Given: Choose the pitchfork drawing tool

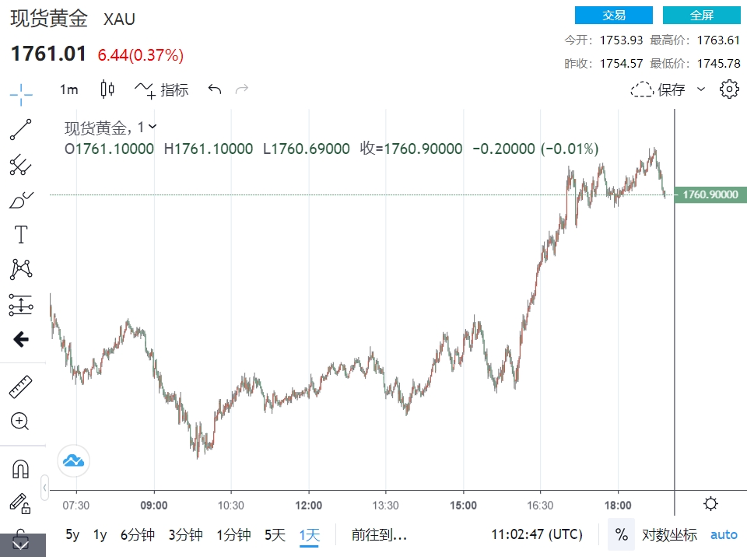Looking at the screenshot, I should tap(21, 164).
